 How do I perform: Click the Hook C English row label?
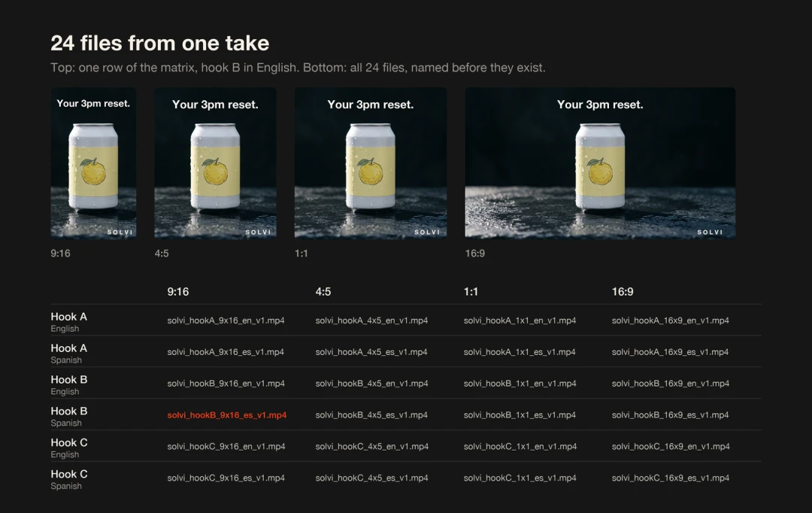pos(69,448)
